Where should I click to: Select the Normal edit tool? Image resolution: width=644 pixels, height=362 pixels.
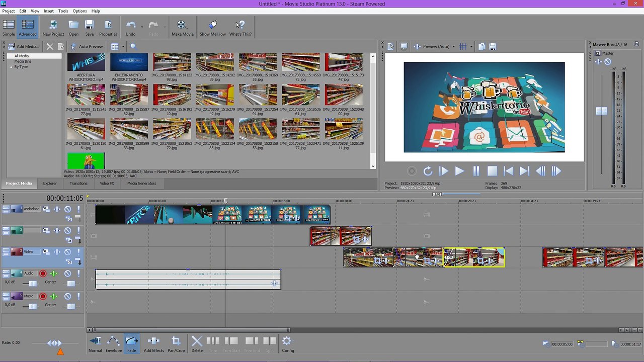(95, 344)
